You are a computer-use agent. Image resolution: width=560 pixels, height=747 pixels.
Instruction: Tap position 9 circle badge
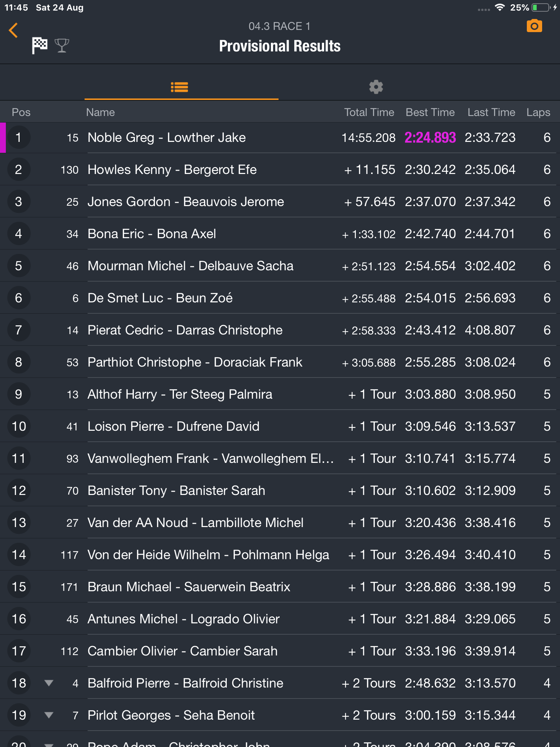coord(19,394)
